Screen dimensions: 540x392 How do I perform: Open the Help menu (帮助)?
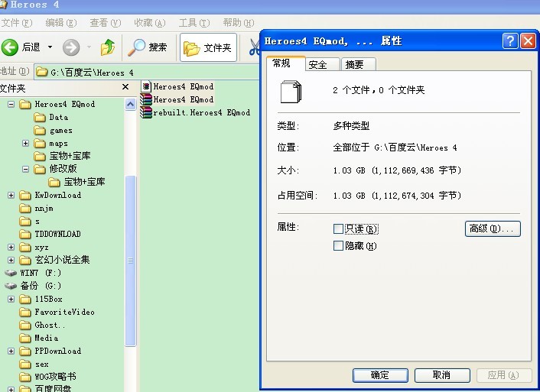[239, 23]
